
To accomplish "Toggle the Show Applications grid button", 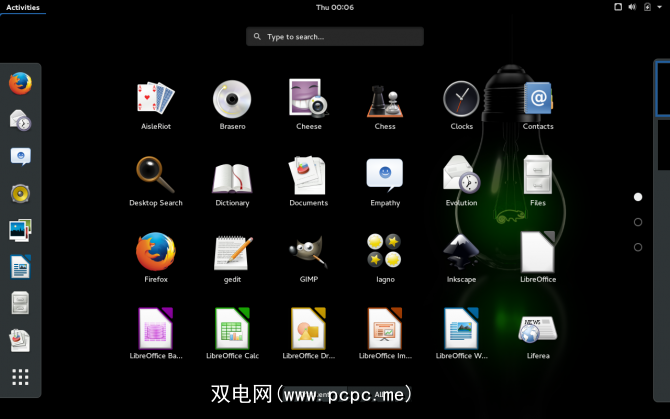I will 20,377.
